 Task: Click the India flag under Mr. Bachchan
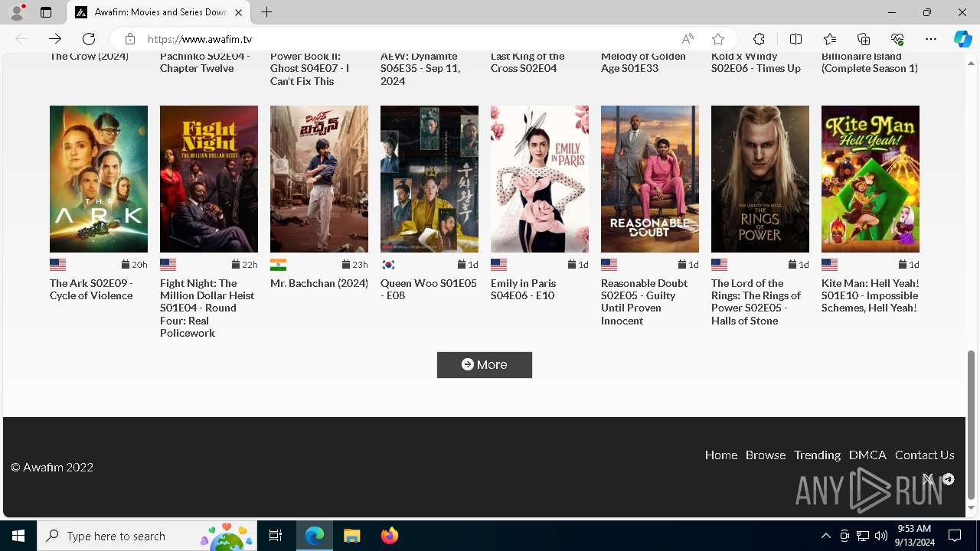click(278, 265)
